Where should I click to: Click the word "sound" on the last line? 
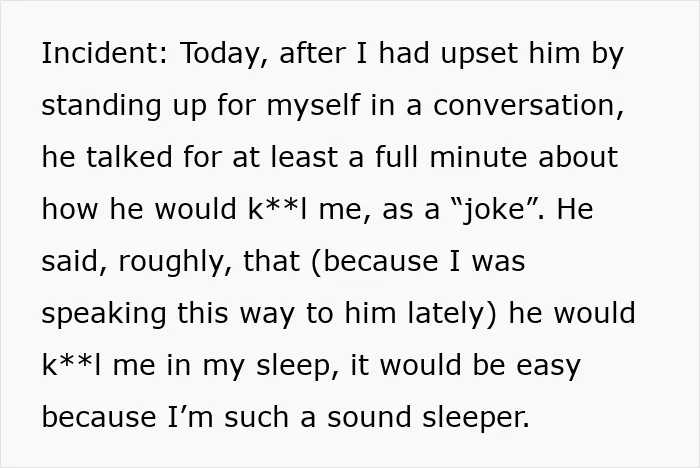pyautogui.click(x=369, y=417)
